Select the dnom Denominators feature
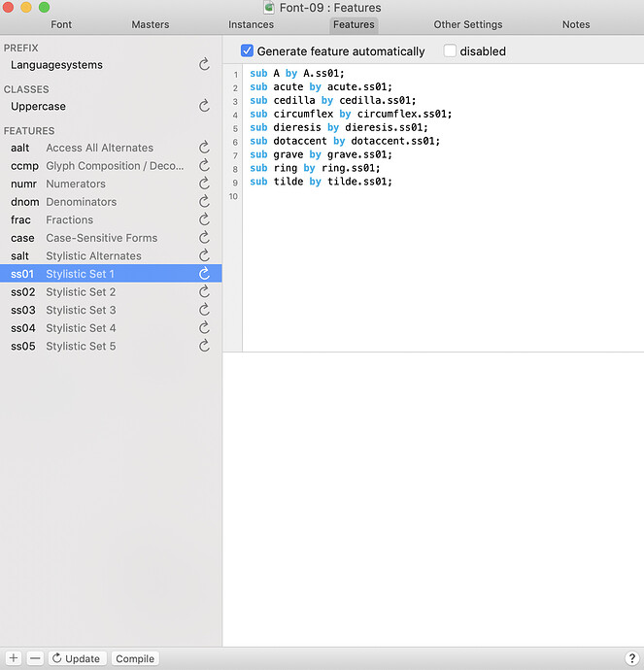Viewport: 644px width, 670px height. pyautogui.click(x=111, y=202)
